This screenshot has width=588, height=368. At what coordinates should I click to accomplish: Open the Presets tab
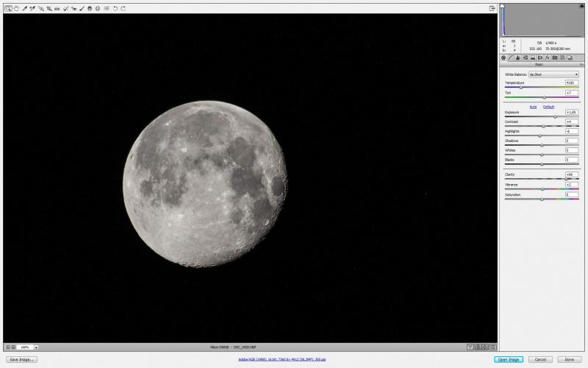tap(562, 58)
